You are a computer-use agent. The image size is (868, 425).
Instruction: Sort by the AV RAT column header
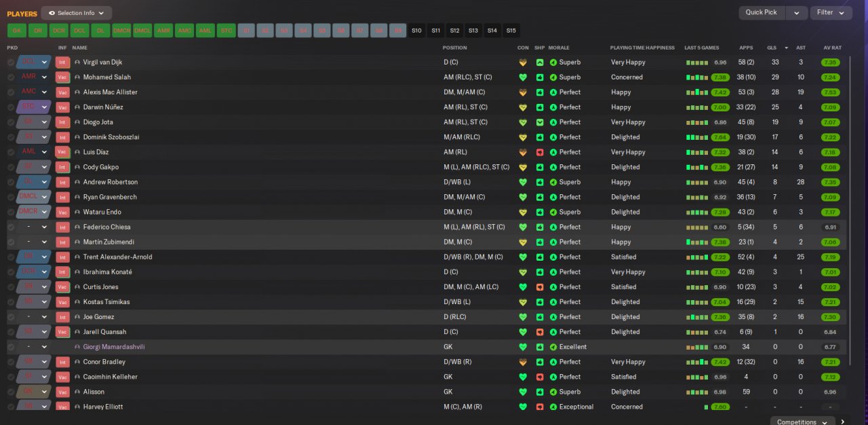click(x=832, y=48)
